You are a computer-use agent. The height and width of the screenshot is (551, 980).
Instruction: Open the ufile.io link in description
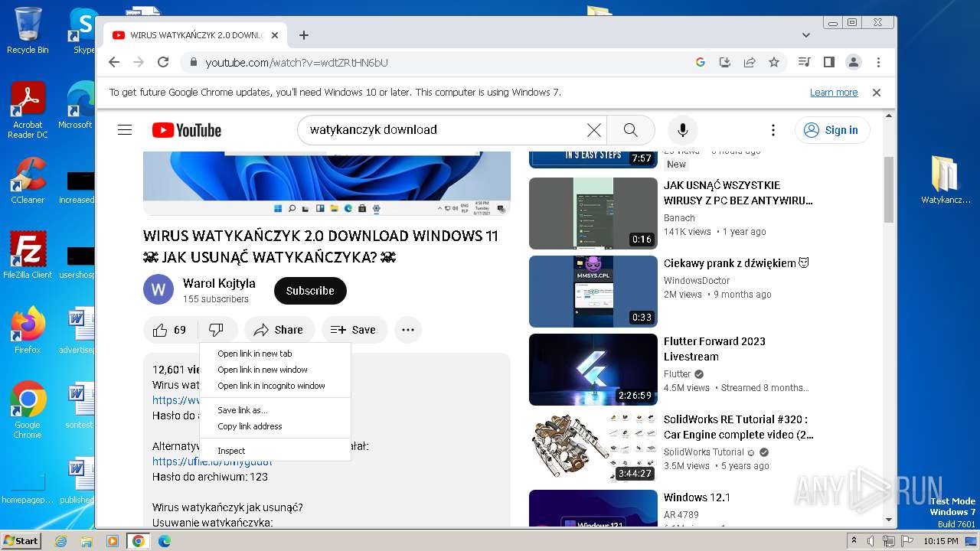[212, 461]
